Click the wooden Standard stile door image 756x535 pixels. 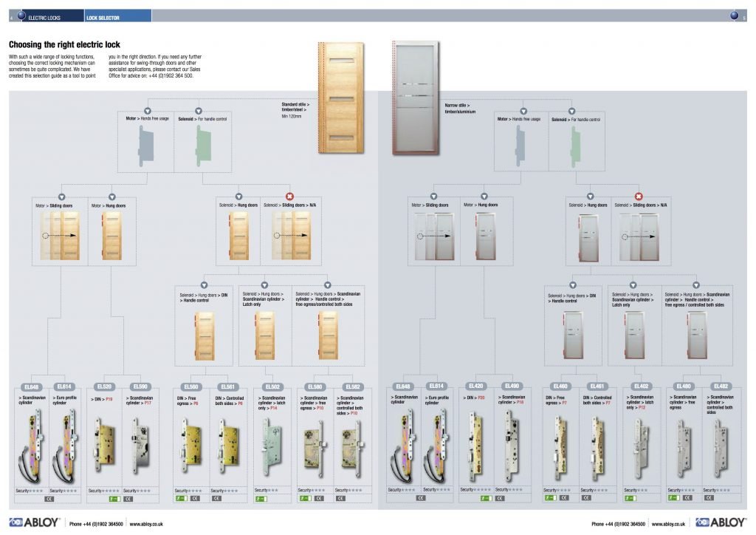(341, 98)
